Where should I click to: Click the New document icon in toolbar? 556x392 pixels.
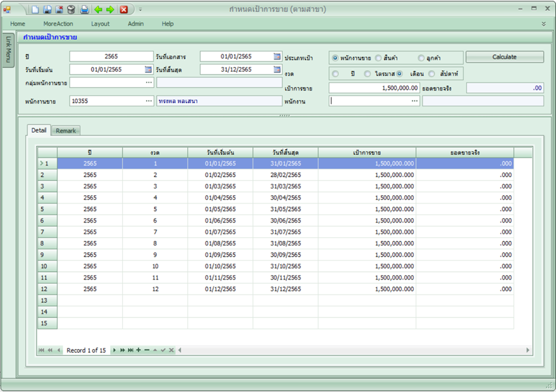click(35, 9)
